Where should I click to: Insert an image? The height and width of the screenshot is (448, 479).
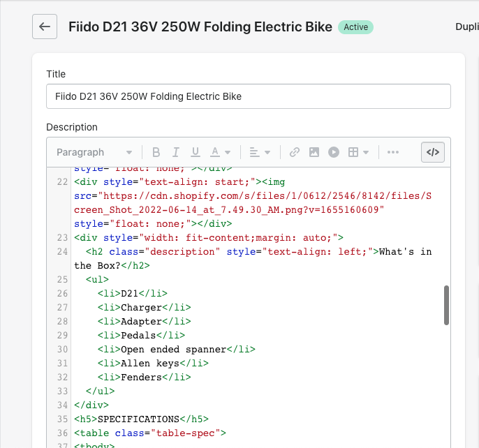[314, 152]
